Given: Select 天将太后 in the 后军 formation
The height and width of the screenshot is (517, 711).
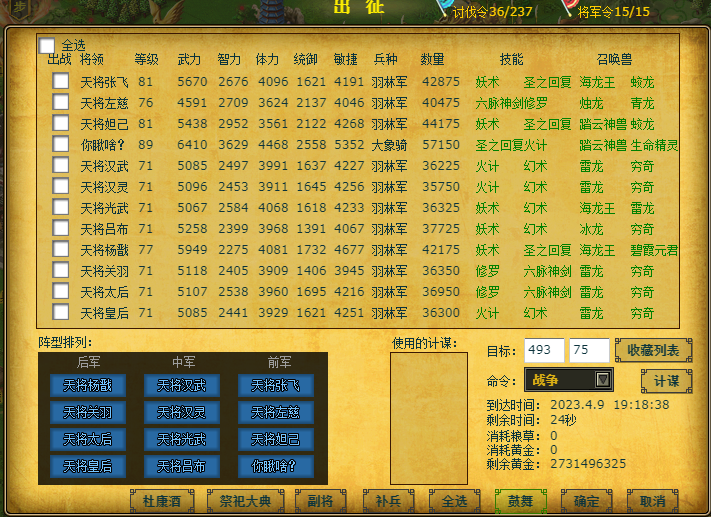Looking at the screenshot, I should pos(88,439).
